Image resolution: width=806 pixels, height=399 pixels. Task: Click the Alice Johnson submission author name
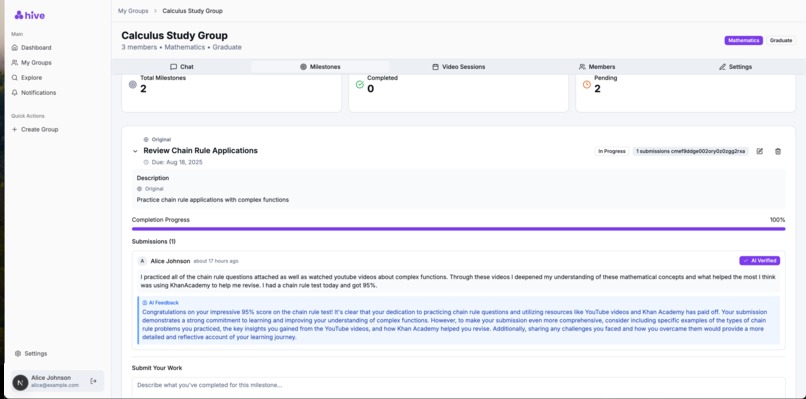(x=170, y=261)
